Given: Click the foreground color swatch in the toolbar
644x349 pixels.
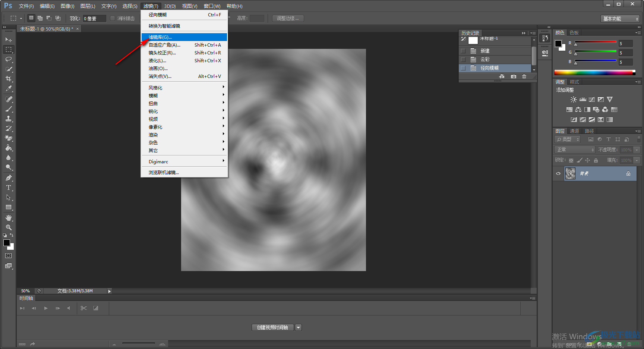Looking at the screenshot, I should 7,243.
